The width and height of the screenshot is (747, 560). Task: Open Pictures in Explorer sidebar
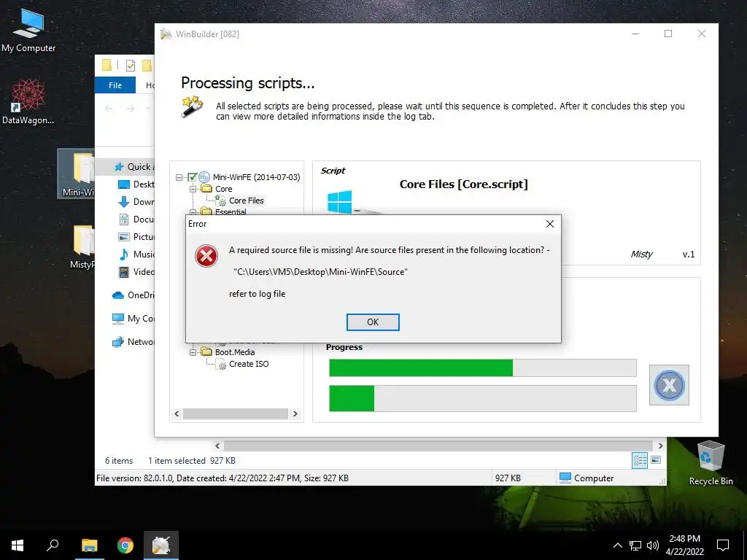[x=136, y=237]
